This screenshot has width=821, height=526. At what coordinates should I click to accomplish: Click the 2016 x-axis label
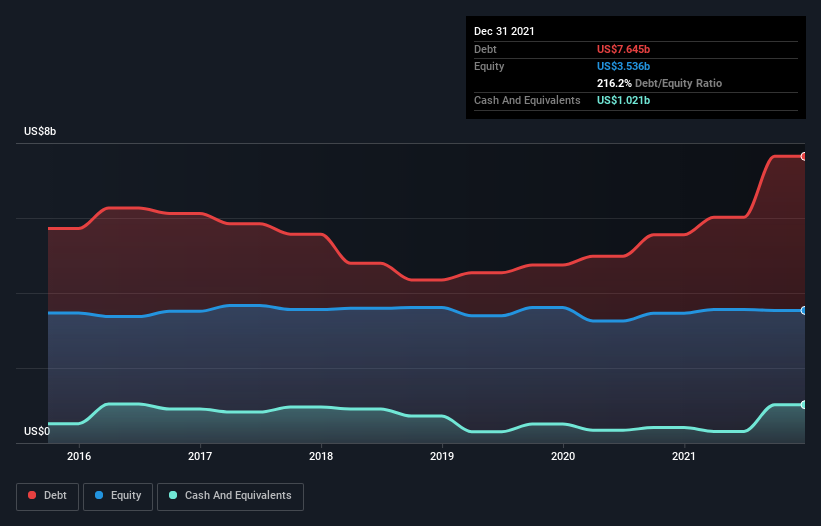pos(79,456)
